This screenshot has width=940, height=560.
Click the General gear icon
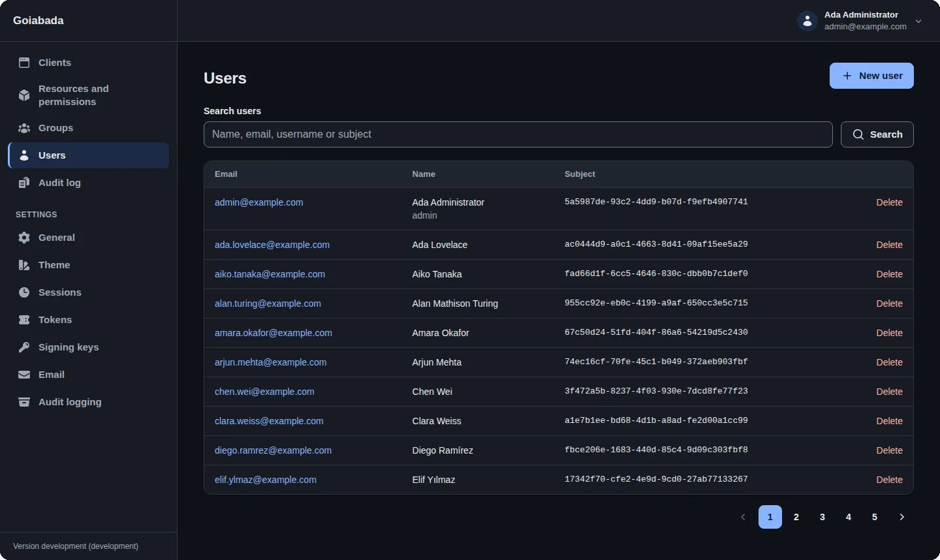(24, 238)
